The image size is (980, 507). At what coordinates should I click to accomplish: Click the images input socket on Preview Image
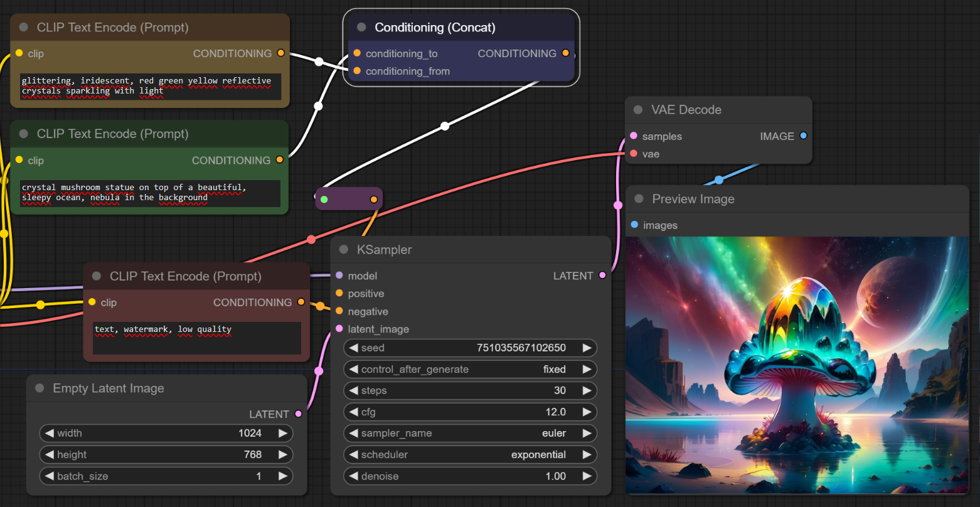pyautogui.click(x=634, y=225)
